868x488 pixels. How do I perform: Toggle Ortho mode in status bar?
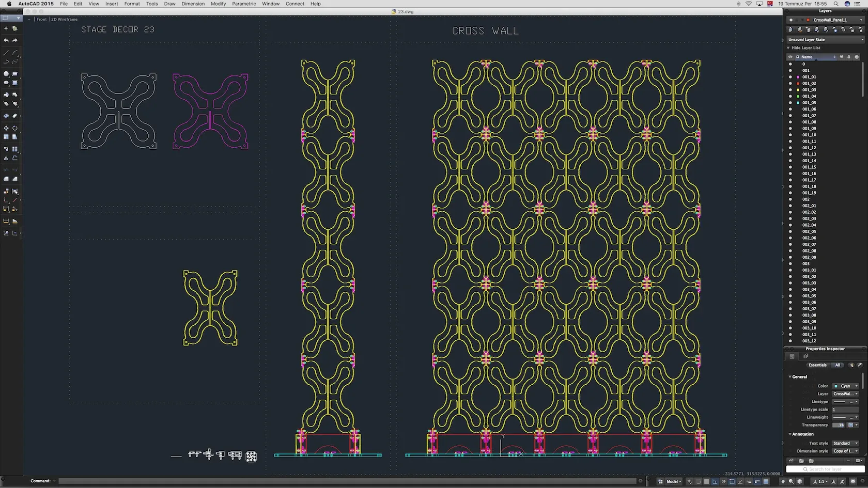point(715,481)
